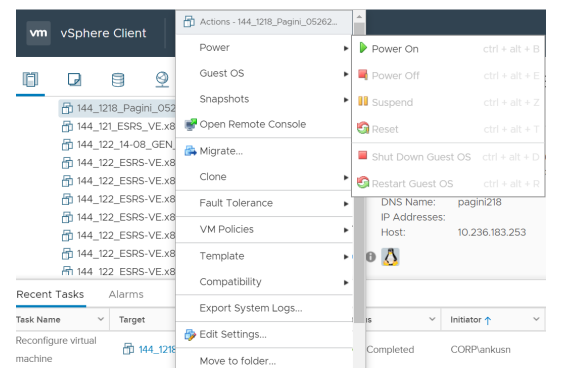
Task: Select 144_121_ESRS_VE.x8 tree item
Action: [126, 126]
